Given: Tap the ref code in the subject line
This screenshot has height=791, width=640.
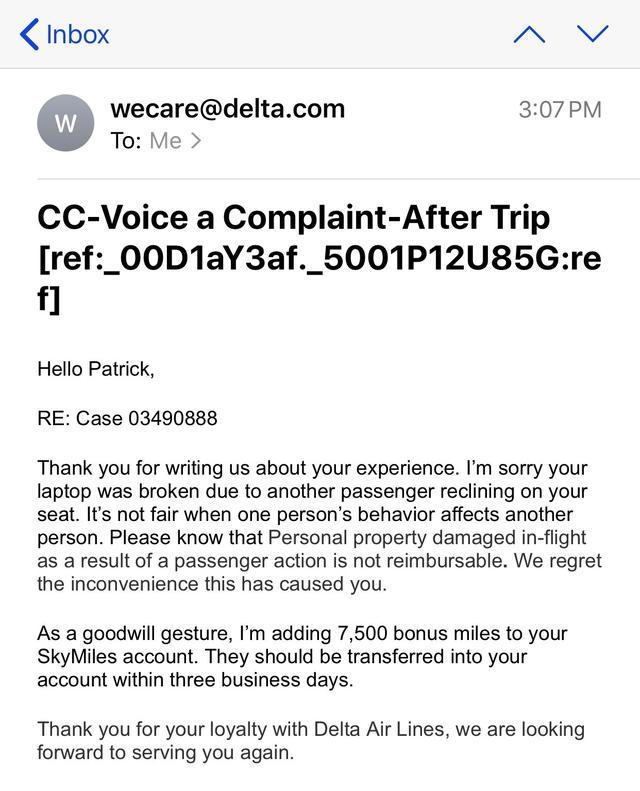Looking at the screenshot, I should 319,259.
